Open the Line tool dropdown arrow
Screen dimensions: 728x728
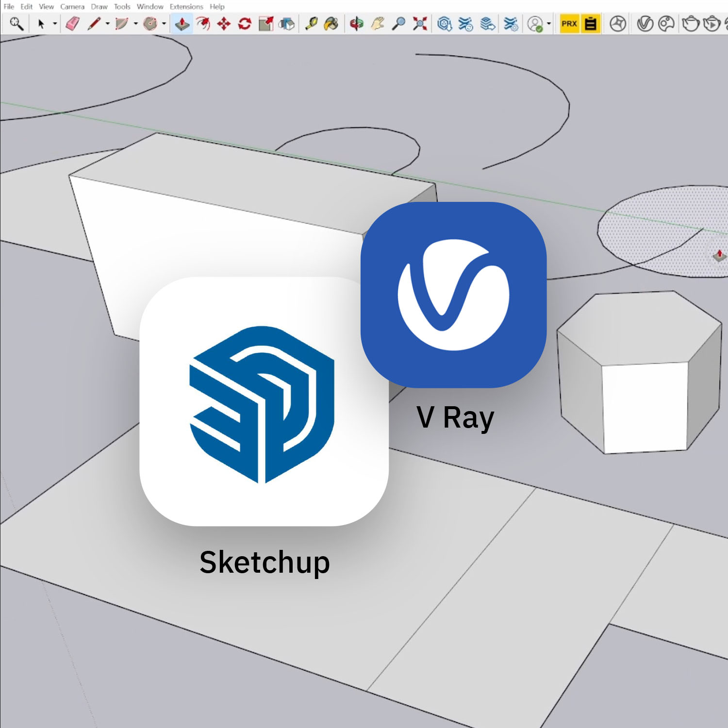click(108, 23)
